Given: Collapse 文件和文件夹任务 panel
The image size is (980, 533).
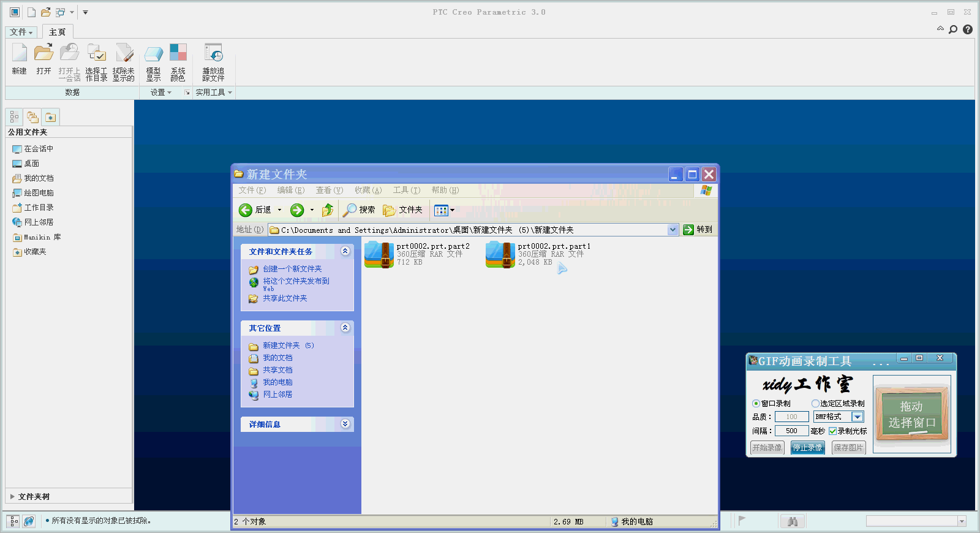Looking at the screenshot, I should (345, 251).
